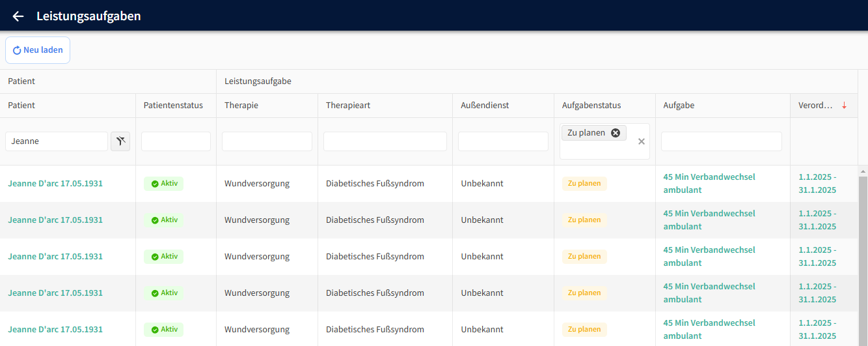
Task: Remove the 'Zu planen' filter chip
Action: [615, 133]
